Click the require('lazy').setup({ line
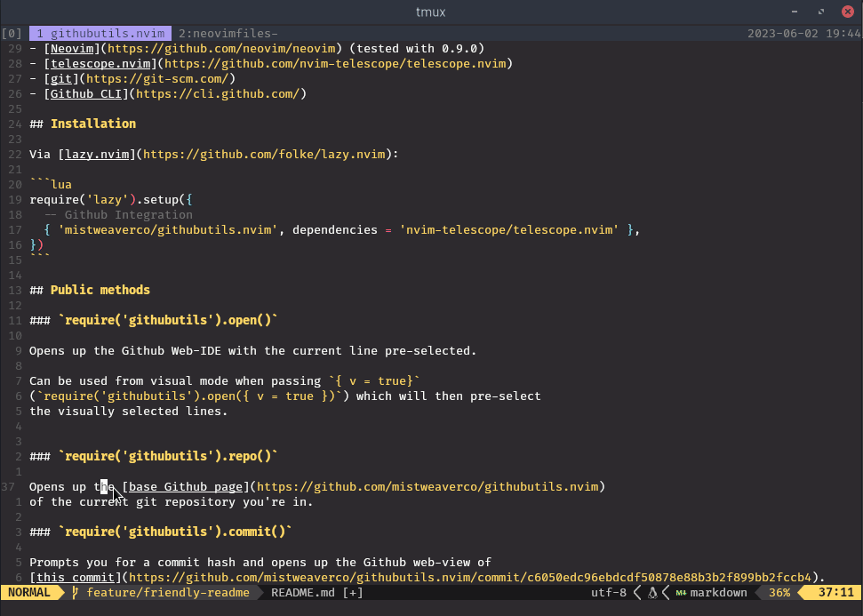 pos(110,199)
